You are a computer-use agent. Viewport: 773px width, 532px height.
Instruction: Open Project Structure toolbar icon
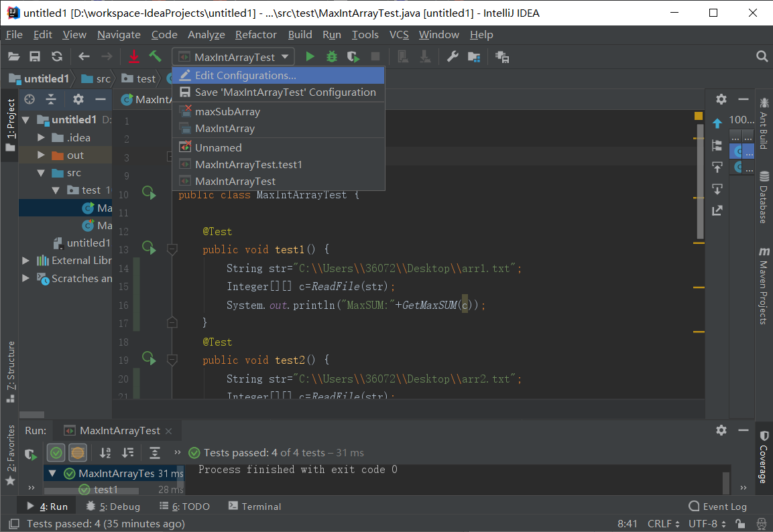pos(474,57)
